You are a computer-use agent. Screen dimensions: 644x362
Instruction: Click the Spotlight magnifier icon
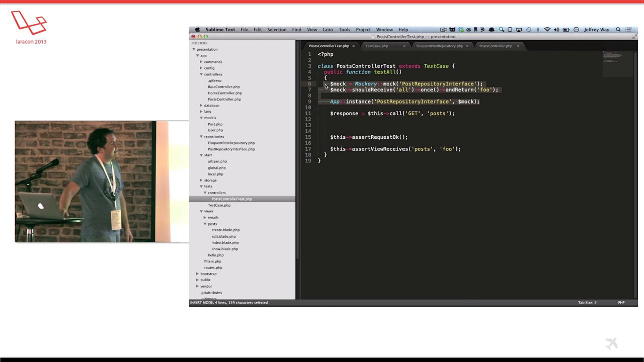point(618,29)
